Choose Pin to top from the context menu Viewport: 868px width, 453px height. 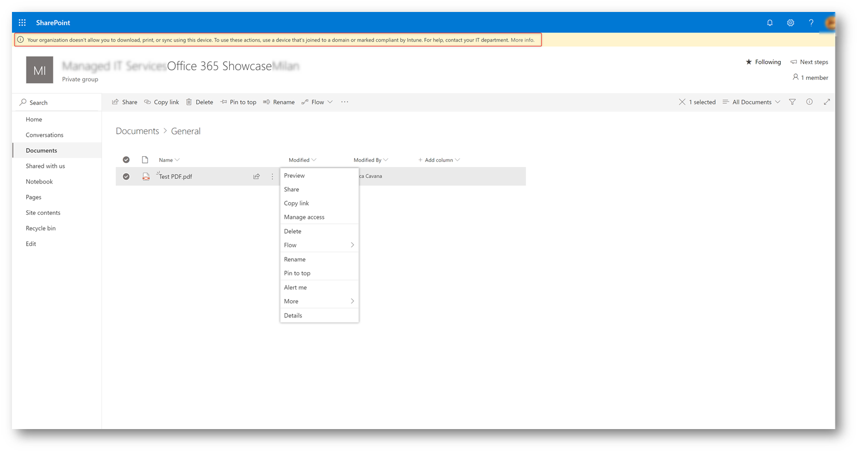[319, 274]
